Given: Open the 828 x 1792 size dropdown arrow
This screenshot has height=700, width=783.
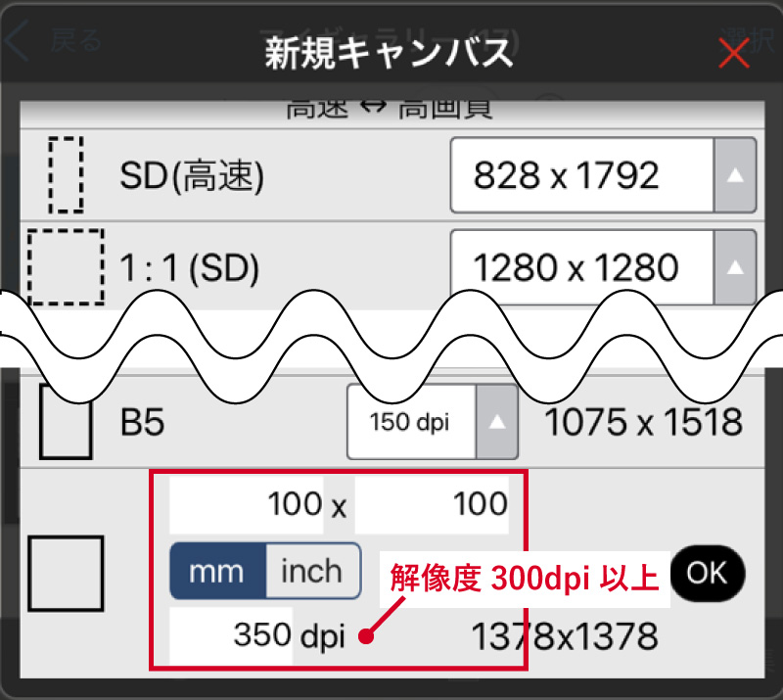Looking at the screenshot, I should coord(735,175).
